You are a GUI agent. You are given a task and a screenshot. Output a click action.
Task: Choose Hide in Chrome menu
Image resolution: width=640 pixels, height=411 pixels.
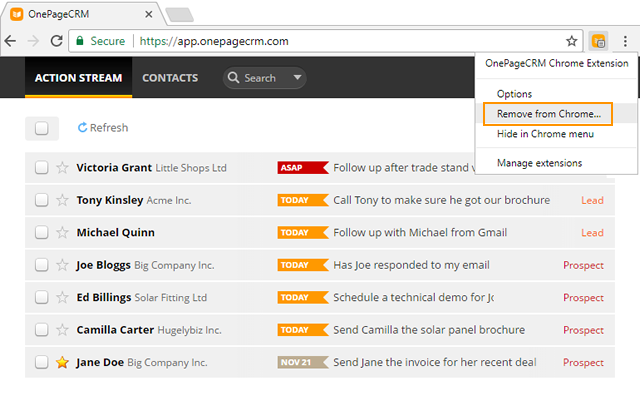(545, 134)
